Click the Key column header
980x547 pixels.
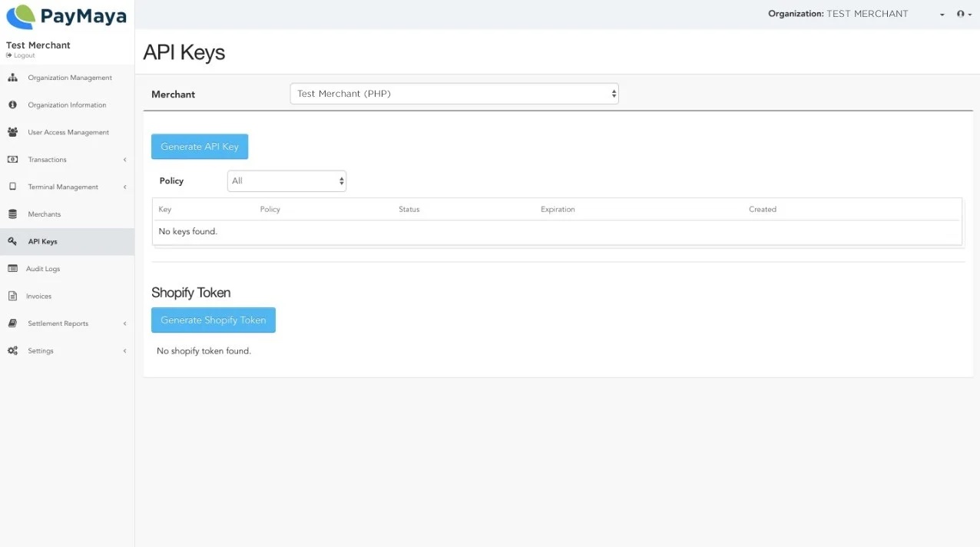pos(164,209)
